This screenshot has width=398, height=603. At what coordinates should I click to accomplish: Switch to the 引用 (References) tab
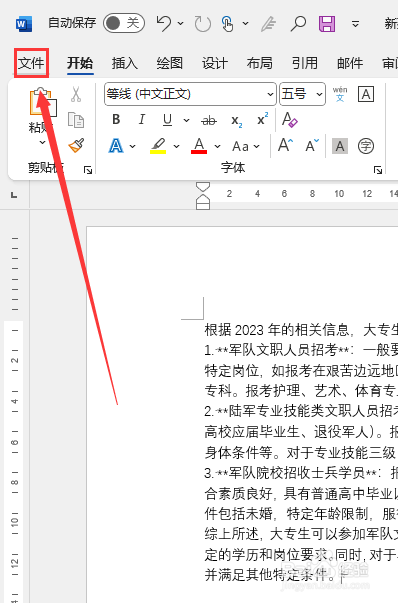[x=305, y=63]
